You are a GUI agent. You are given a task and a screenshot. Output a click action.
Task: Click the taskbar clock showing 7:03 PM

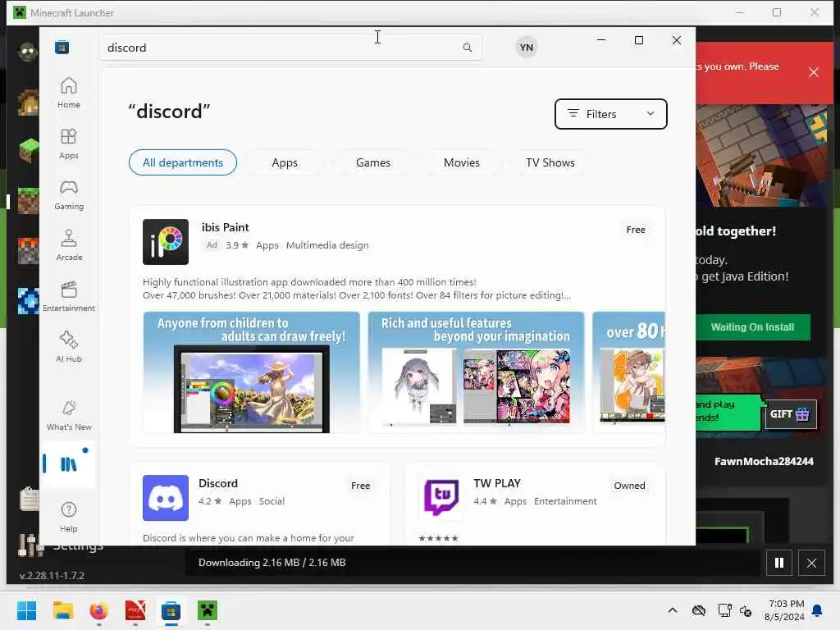tap(784, 610)
